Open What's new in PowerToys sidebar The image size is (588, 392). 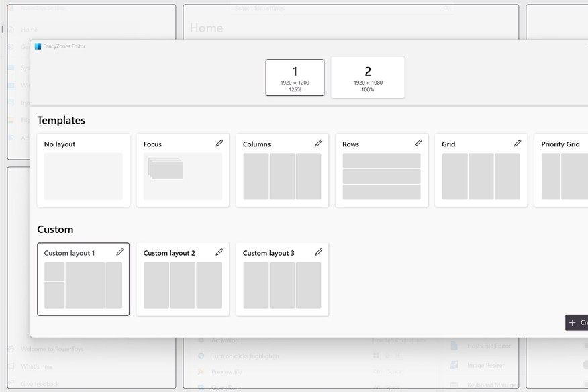pos(37,366)
